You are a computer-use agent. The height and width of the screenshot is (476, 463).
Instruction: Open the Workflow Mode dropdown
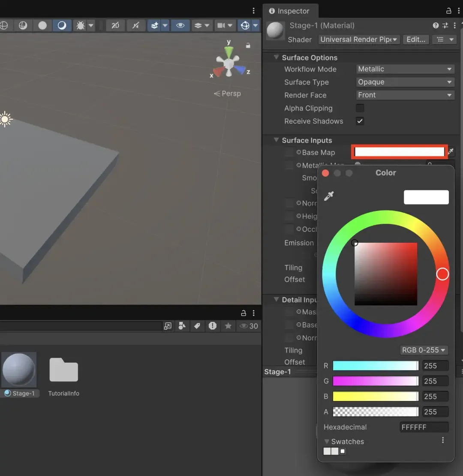coord(405,69)
